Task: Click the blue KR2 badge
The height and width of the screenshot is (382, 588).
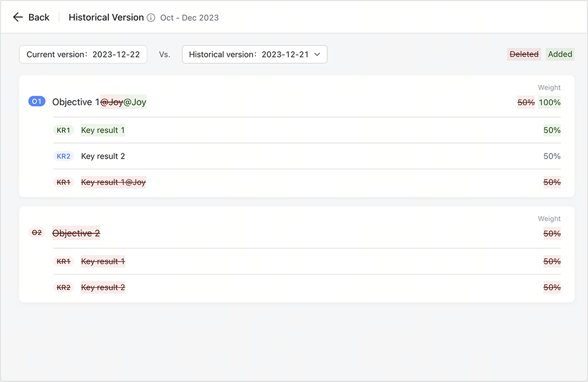Action: coord(63,156)
